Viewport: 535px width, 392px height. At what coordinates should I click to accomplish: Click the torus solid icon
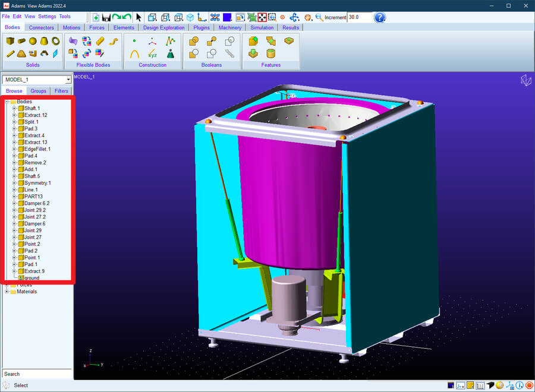(55, 41)
